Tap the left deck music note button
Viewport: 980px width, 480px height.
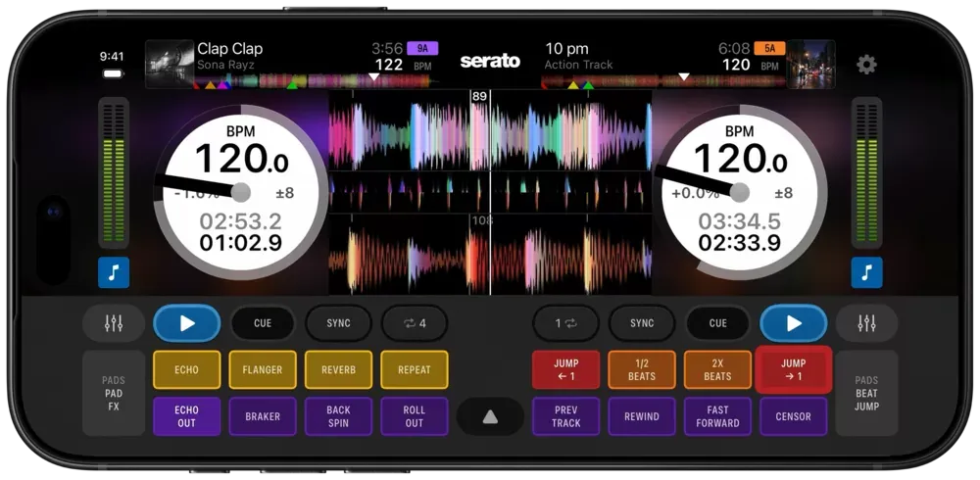[114, 272]
